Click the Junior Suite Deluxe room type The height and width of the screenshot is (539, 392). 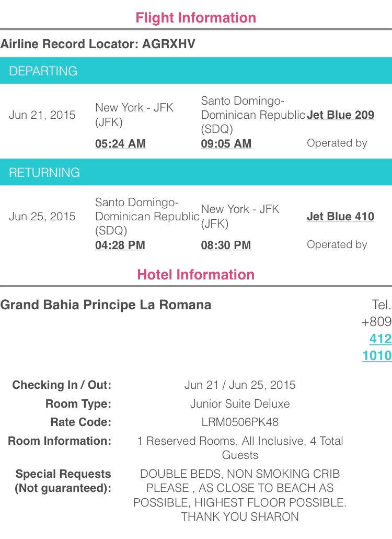click(x=240, y=403)
